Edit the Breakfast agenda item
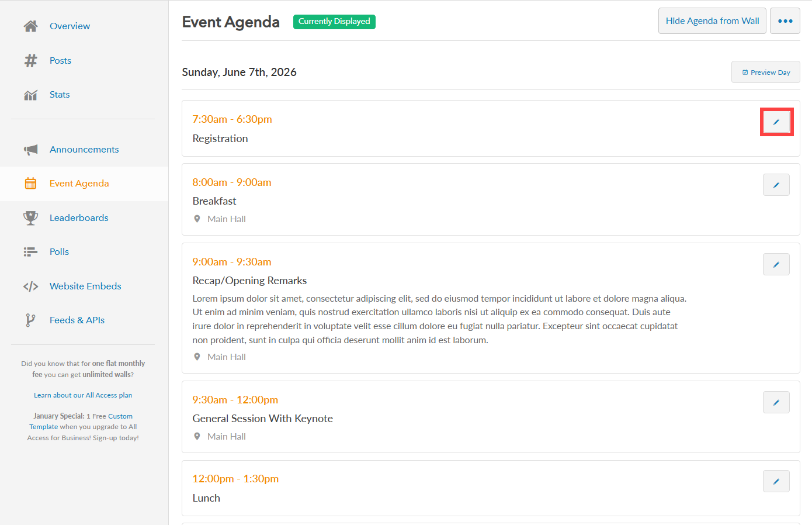 click(x=776, y=184)
